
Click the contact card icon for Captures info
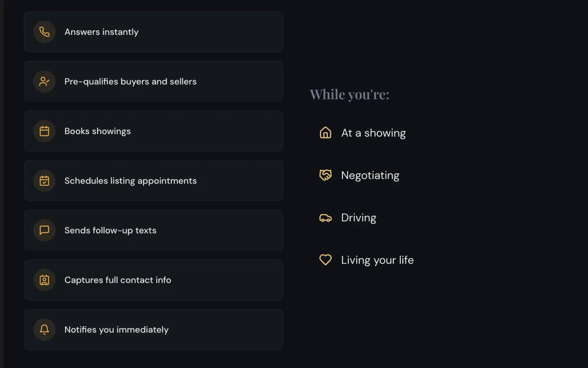44,280
